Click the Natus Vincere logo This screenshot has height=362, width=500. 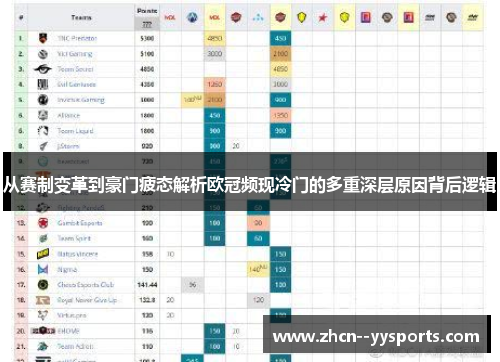point(43,254)
